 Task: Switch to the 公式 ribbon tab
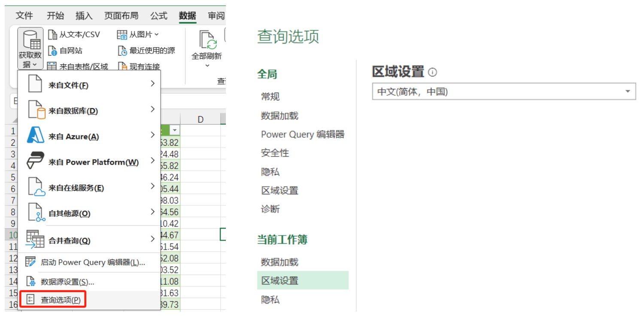coord(158,16)
